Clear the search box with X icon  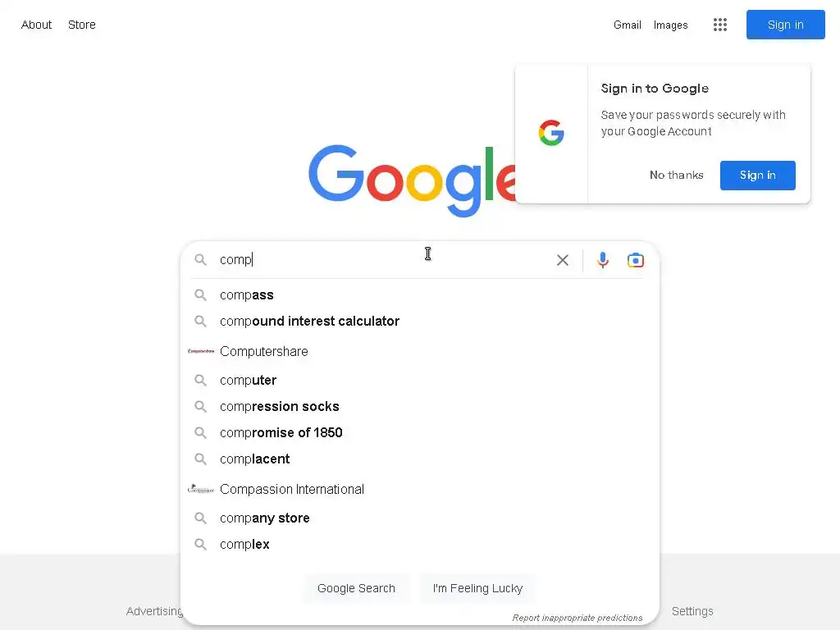pos(563,260)
